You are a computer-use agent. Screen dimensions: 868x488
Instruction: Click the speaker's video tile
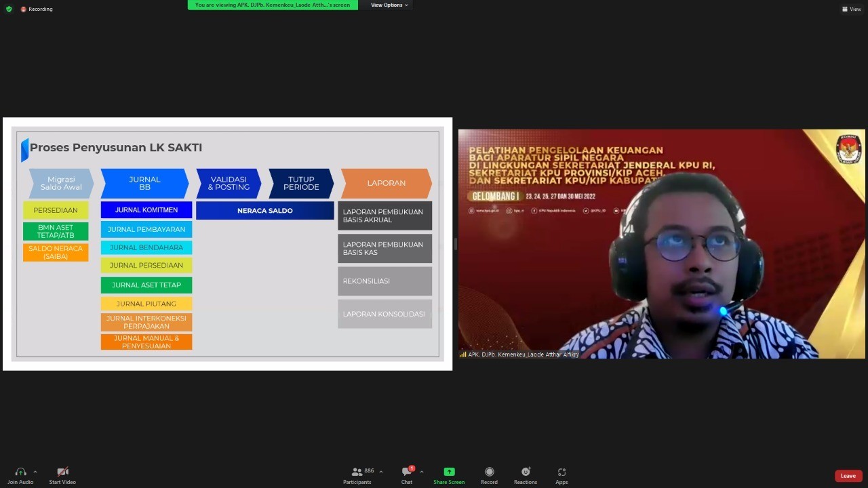click(661, 244)
